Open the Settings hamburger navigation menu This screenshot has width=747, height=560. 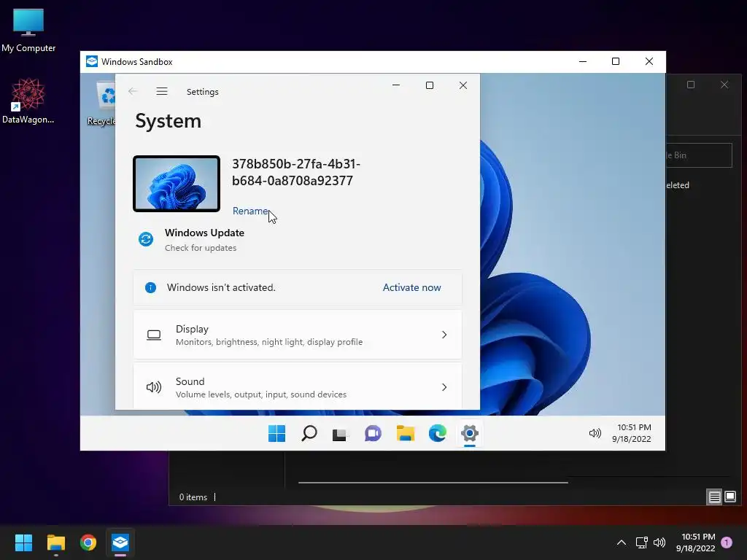coord(162,91)
